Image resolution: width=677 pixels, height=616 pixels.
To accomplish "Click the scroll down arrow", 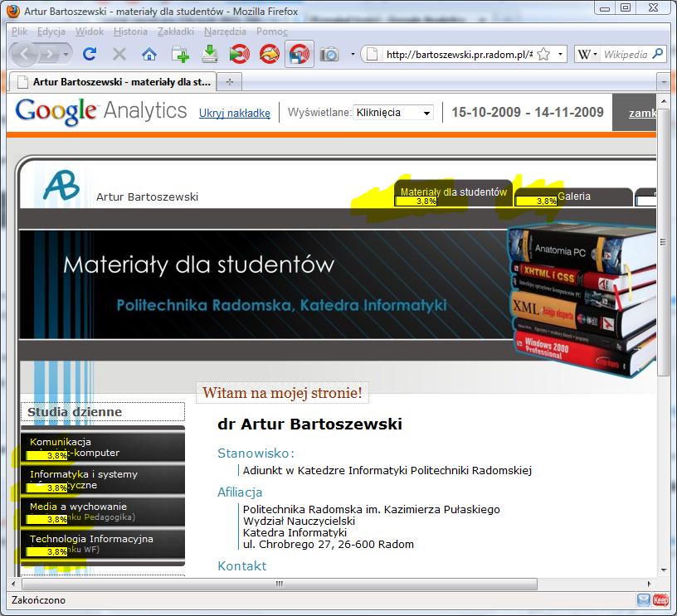I will point(663,570).
